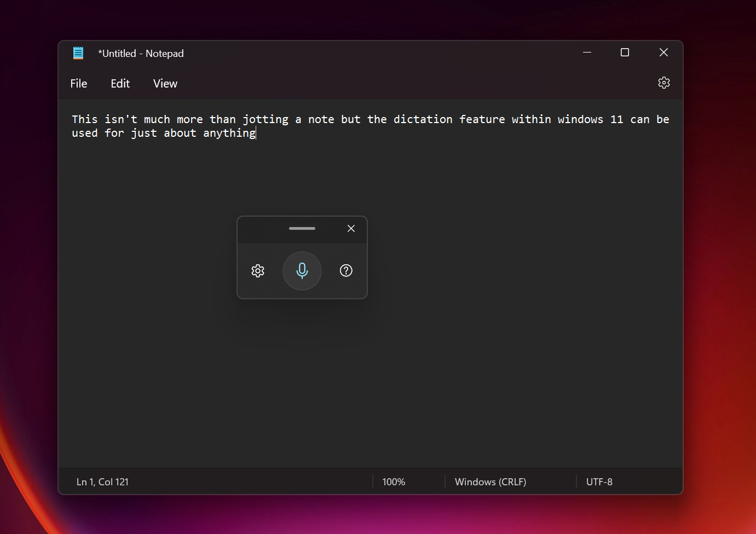
Task: Open Notepad settings gear icon
Action: 663,83
